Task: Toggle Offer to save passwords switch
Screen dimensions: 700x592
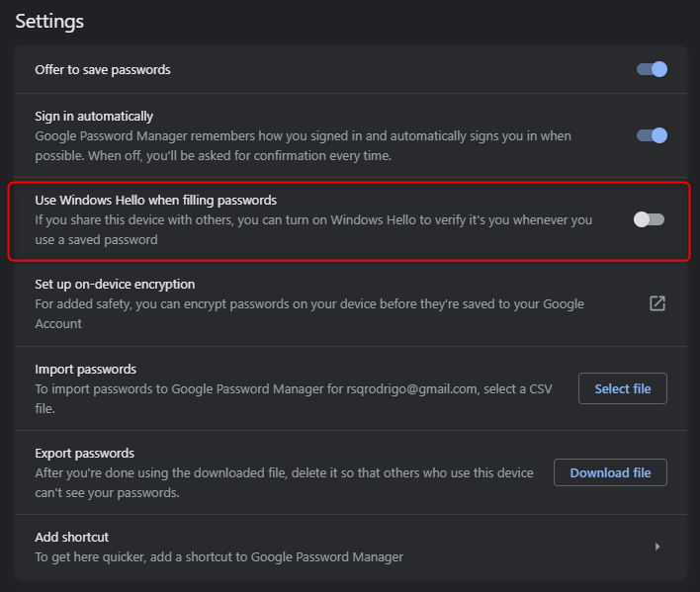Action: 652,69
